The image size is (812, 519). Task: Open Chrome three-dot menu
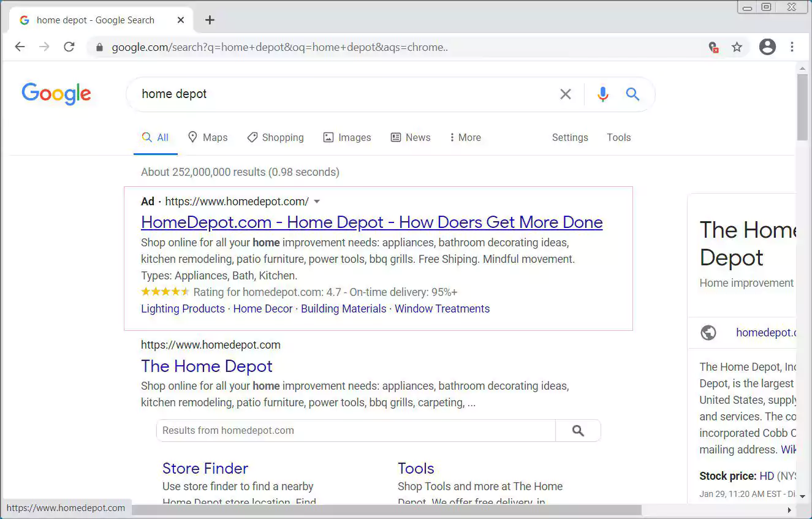[x=792, y=47]
